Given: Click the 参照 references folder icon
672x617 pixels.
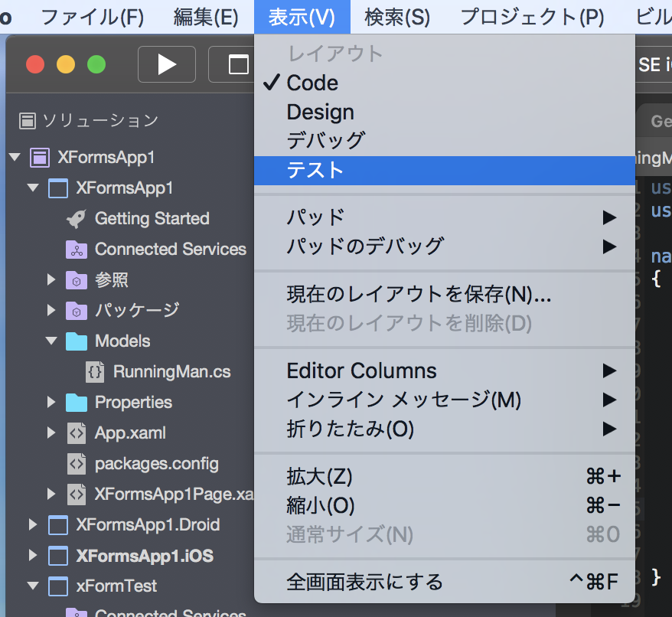Looking at the screenshot, I should pyautogui.click(x=77, y=280).
